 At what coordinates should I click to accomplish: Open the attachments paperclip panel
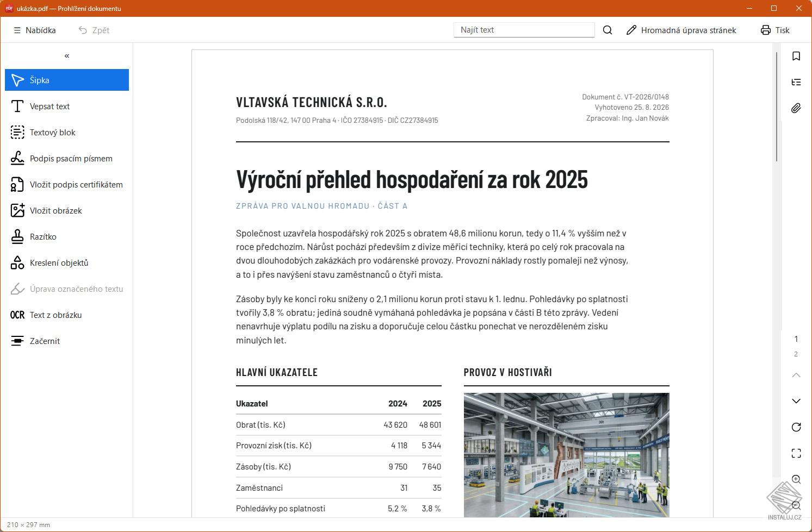coord(796,108)
